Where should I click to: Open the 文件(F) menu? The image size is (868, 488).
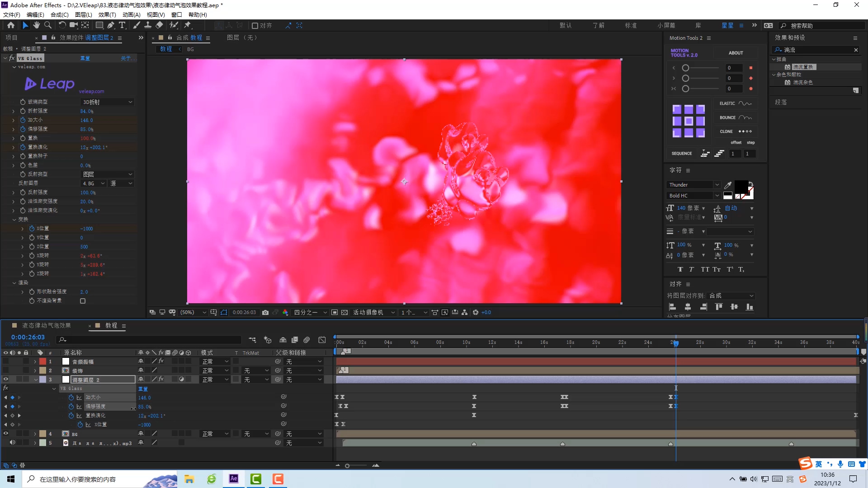coord(12,14)
